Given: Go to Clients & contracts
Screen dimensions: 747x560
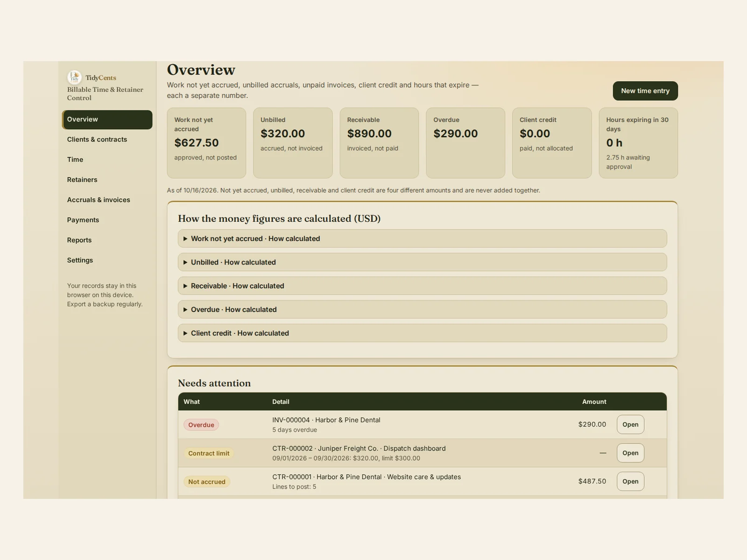Looking at the screenshot, I should click(107, 140).
